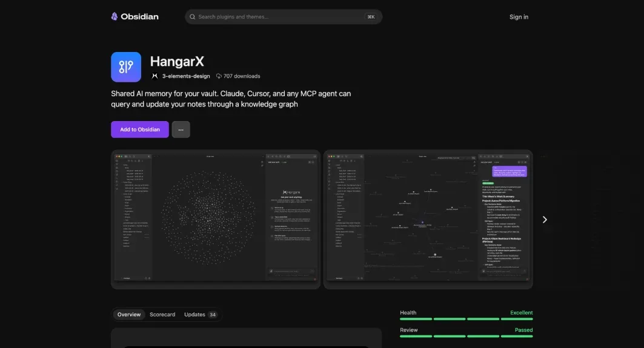Open the second screenshot with chat summary
The height and width of the screenshot is (348, 644).
point(428,220)
